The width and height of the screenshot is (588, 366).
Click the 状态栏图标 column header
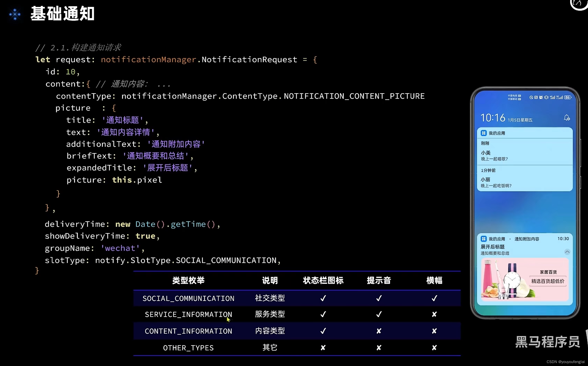[x=323, y=280]
